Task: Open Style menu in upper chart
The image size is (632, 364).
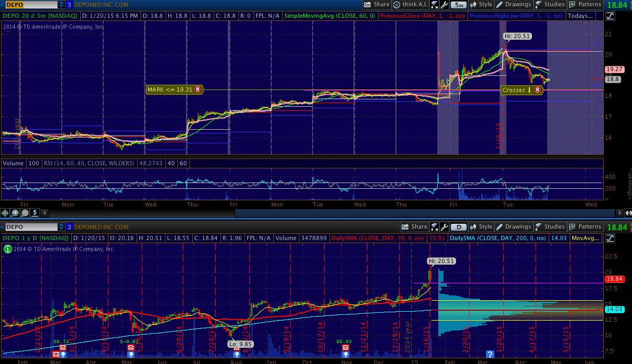Action: 481,5
